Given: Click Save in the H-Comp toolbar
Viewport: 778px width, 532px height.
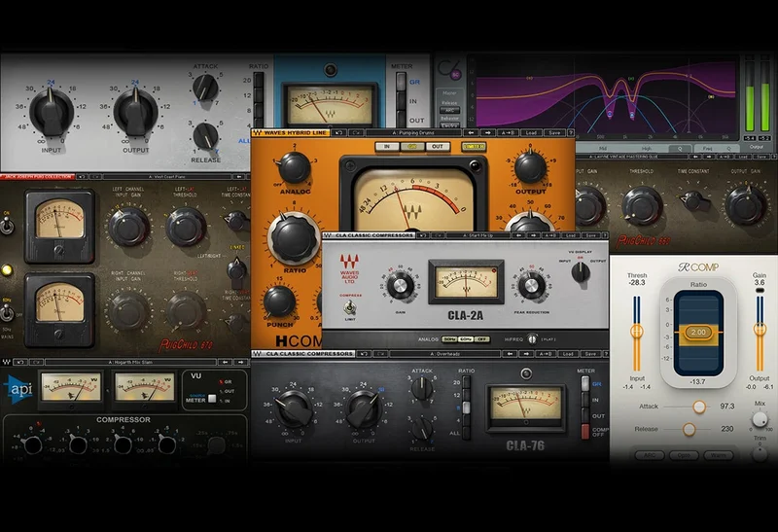Looking at the screenshot, I should (554, 133).
